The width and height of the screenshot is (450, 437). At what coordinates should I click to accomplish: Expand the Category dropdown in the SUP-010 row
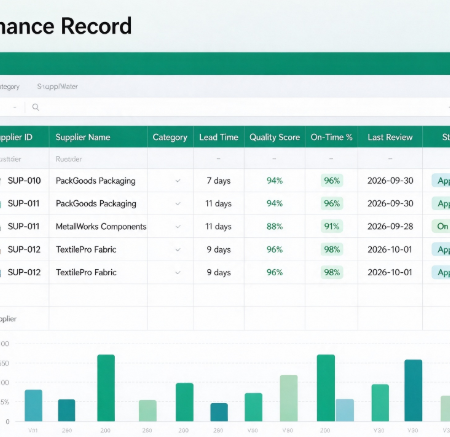click(x=178, y=181)
